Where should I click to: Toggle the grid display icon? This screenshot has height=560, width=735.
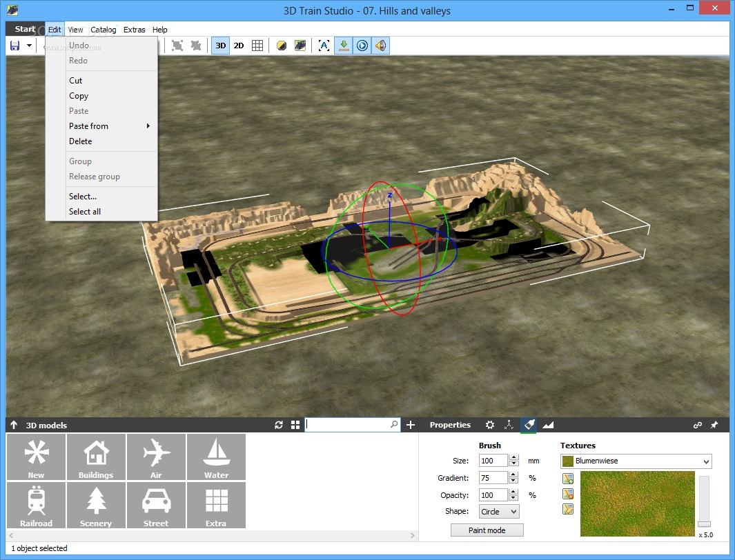(x=257, y=46)
